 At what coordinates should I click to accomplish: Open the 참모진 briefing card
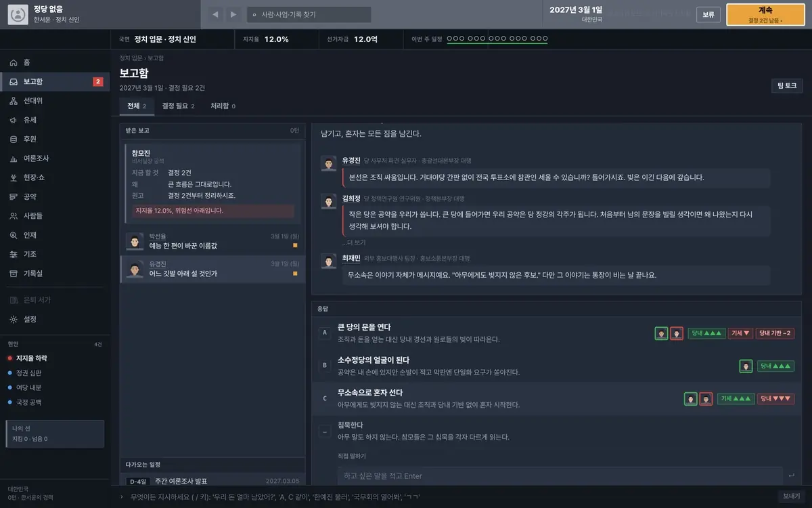pos(212,184)
